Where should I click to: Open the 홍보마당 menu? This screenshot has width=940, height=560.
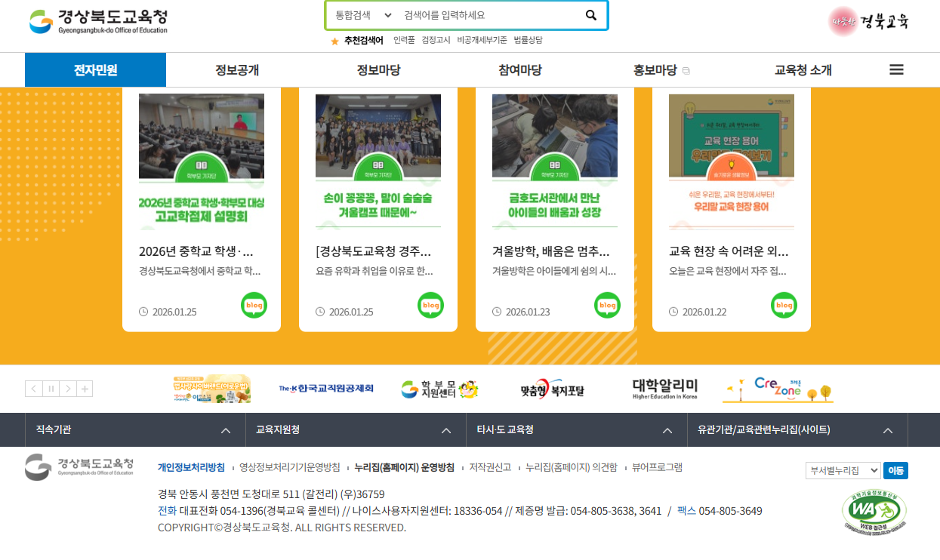click(655, 70)
